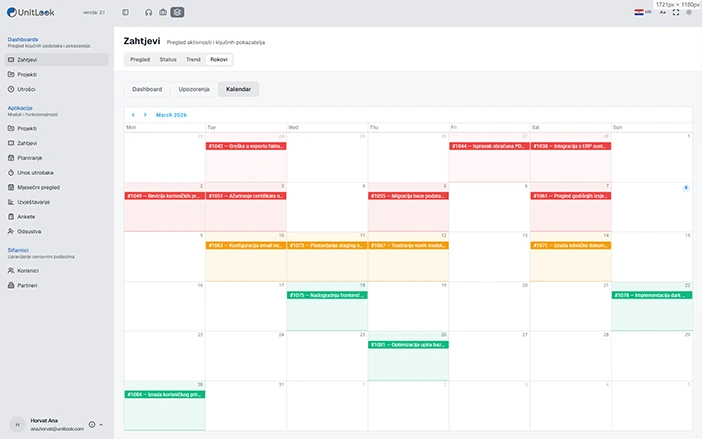The image size is (702, 439).
Task: Open Izvještavanje module in sidebar
Action: coord(57,202)
